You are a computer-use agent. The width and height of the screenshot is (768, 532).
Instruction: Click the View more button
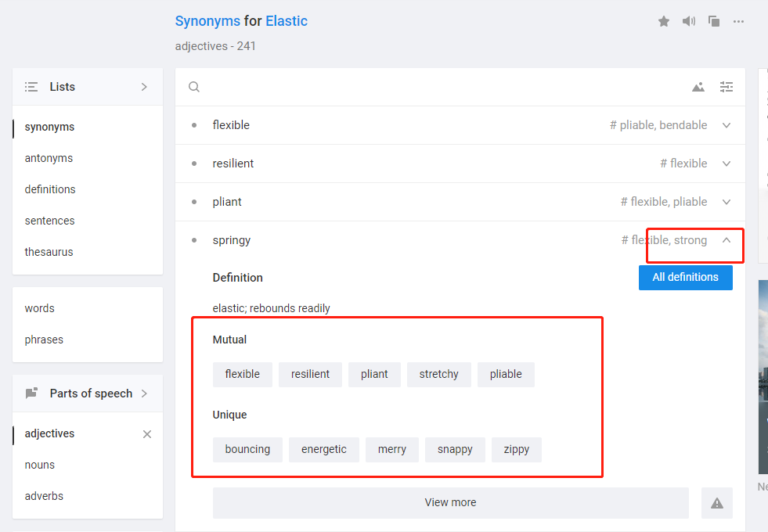(x=451, y=502)
